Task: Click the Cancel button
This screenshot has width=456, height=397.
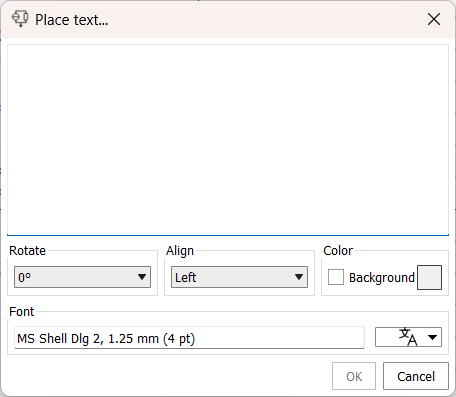Action: tap(416, 376)
